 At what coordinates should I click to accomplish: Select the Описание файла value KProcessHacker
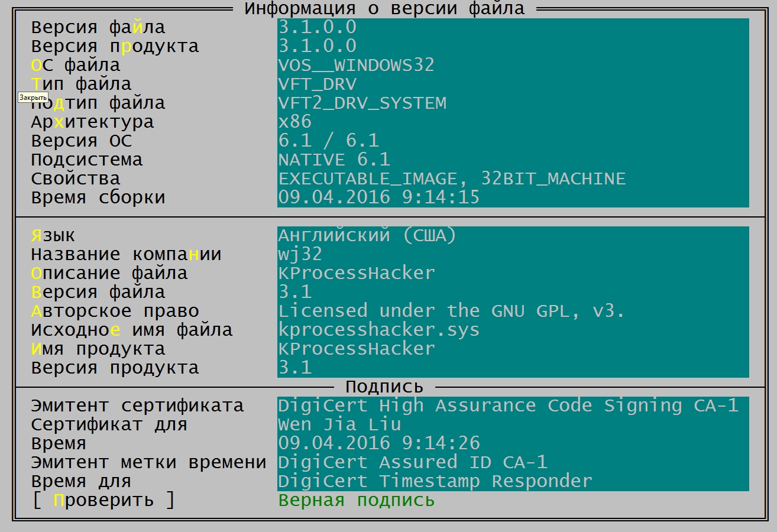click(513, 273)
